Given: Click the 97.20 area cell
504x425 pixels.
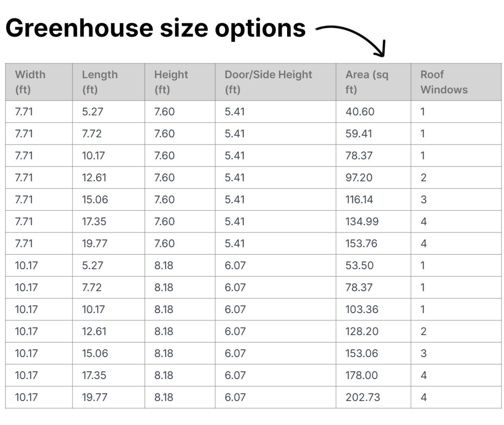Looking at the screenshot, I should point(359,177).
